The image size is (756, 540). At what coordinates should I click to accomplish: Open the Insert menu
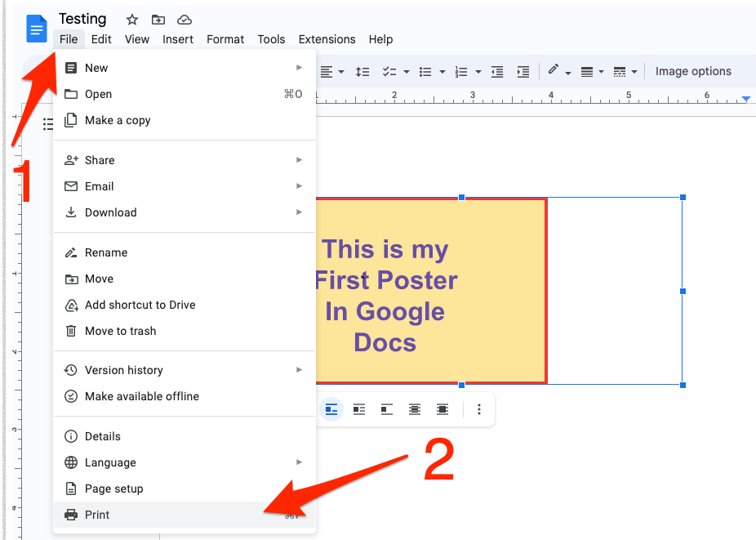[178, 39]
